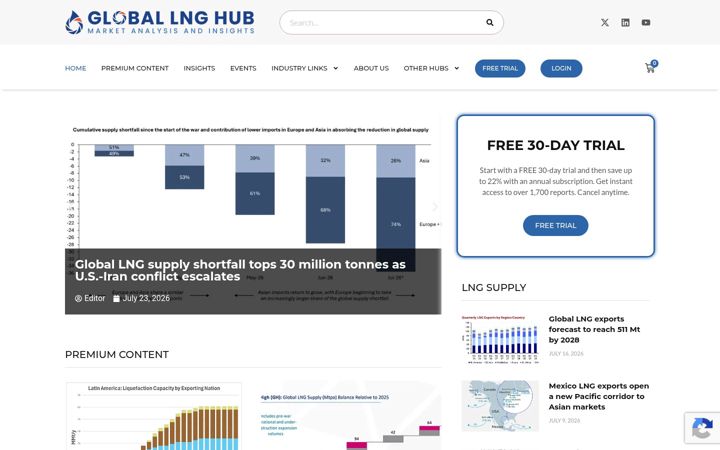Advance slider with next arrow
The width and height of the screenshot is (720, 450).
pyautogui.click(x=434, y=207)
